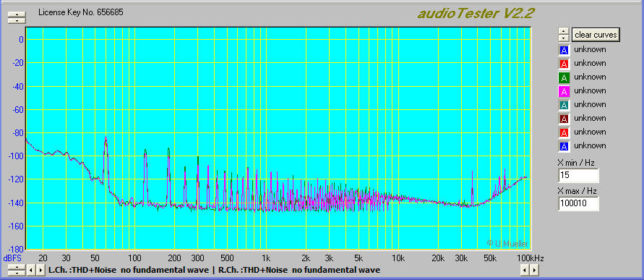The width and height of the screenshot is (644, 280).
Task: Click the 'X min / Hz' label
Action: pos(576,164)
